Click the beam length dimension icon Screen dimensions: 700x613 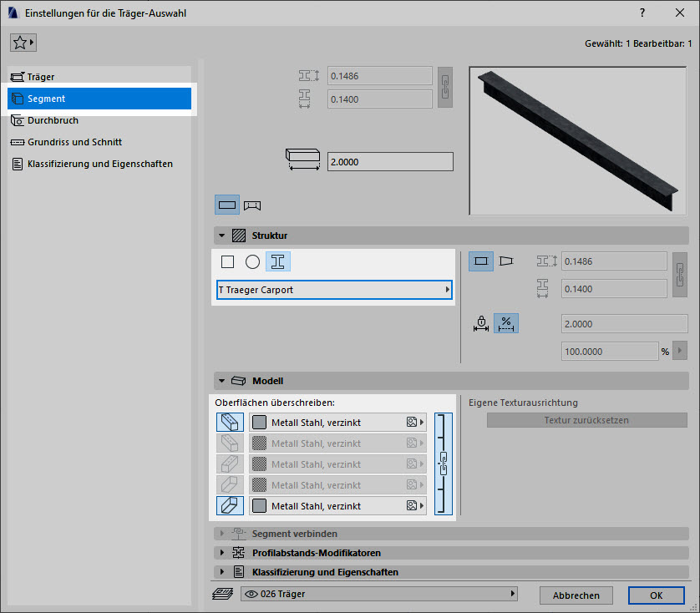pyautogui.click(x=302, y=160)
